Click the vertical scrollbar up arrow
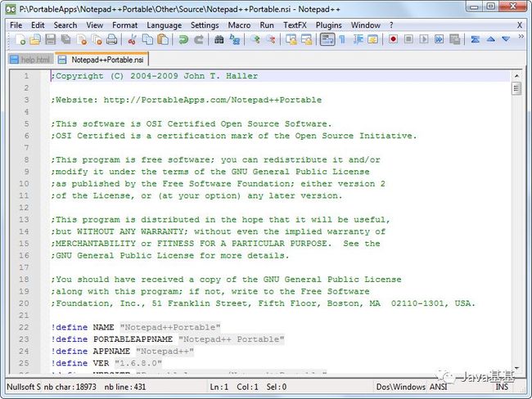Viewport: 532px width, 399px height. (516, 76)
